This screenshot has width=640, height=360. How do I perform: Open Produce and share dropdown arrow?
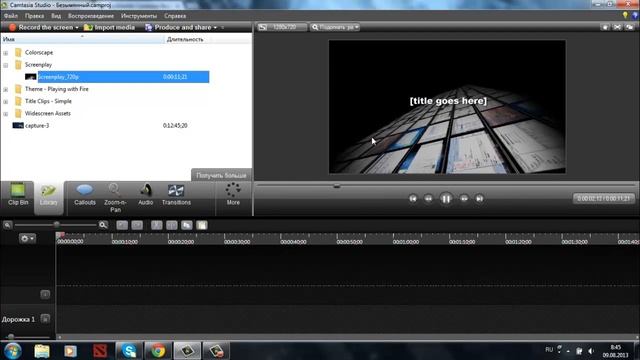215,28
